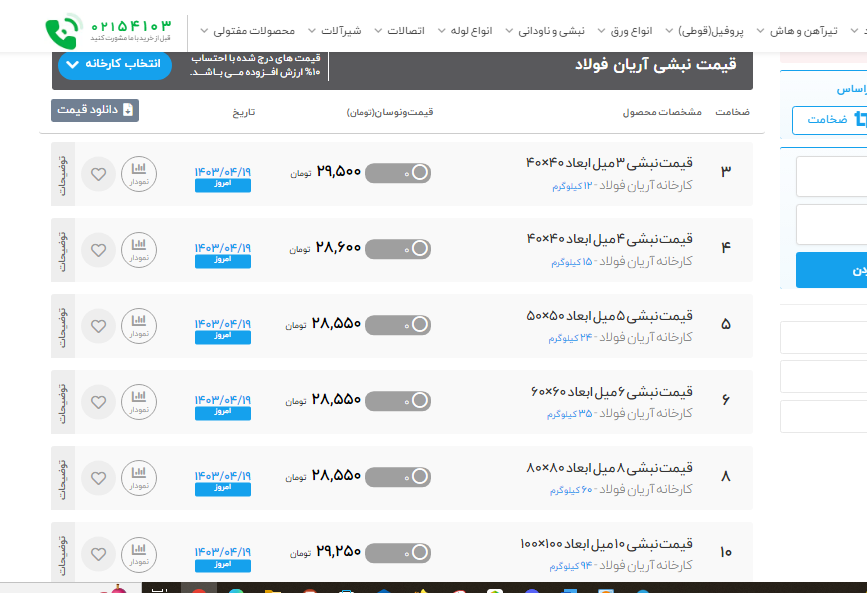The image size is (867, 593).
Task: Click the green phone call icon in the header
Action: point(62,30)
